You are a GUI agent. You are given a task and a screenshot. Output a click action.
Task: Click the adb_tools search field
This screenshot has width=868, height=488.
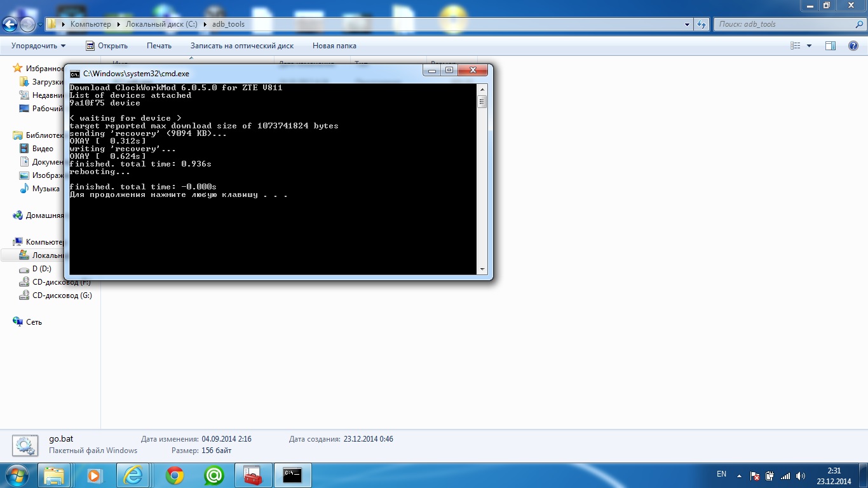(x=782, y=25)
